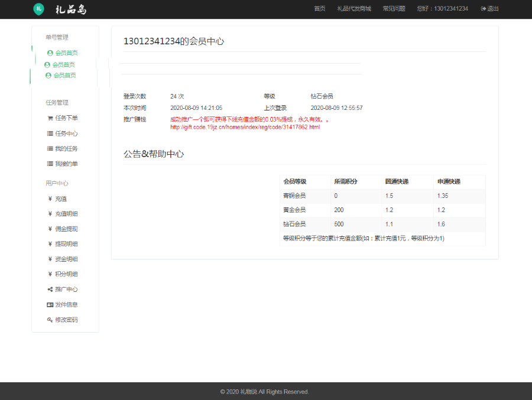The width and height of the screenshot is (532, 400).
Task: Click the share icon beside 推广中心
Action: click(x=50, y=290)
